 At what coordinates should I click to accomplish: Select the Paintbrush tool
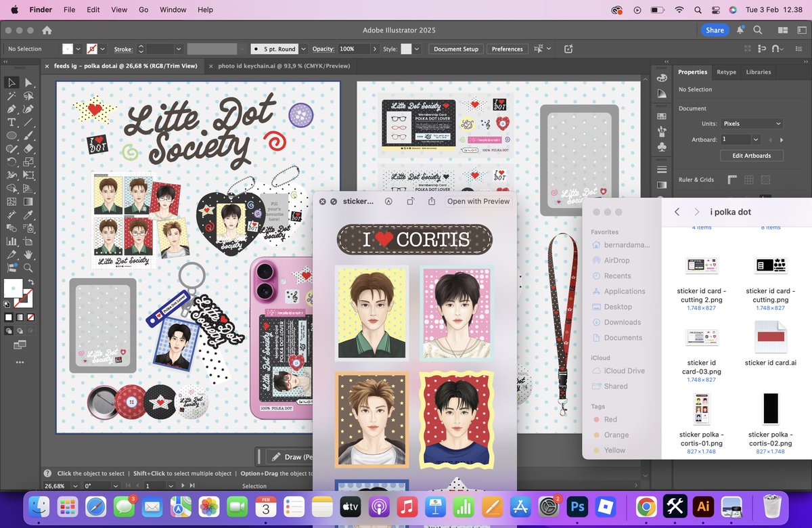tap(28, 135)
